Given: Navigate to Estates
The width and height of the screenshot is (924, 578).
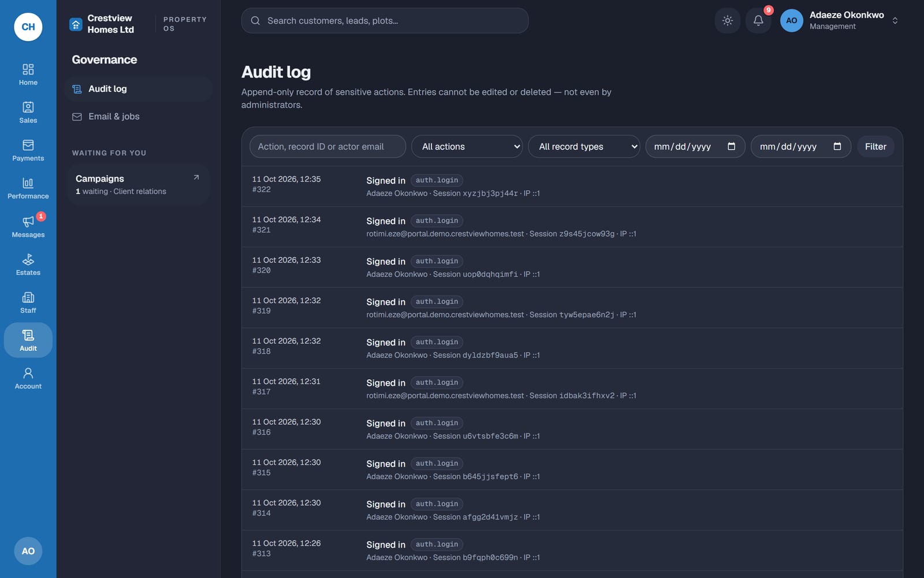Looking at the screenshot, I should click(x=28, y=265).
